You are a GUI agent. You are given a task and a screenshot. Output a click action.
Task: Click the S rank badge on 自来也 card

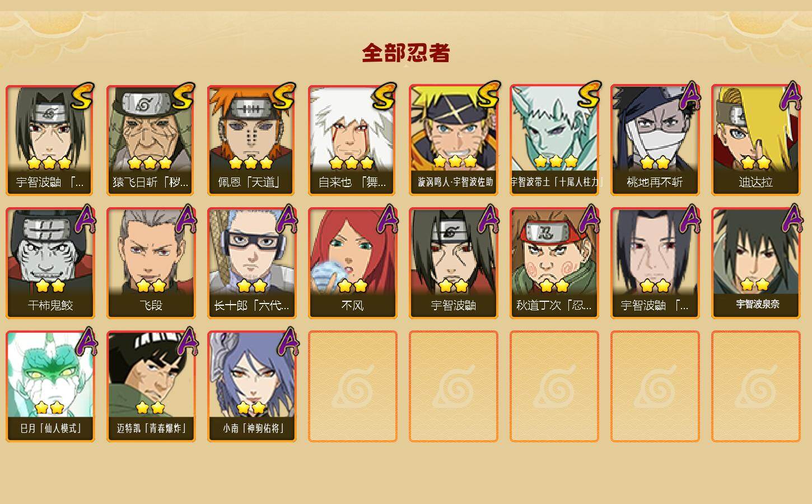384,96
